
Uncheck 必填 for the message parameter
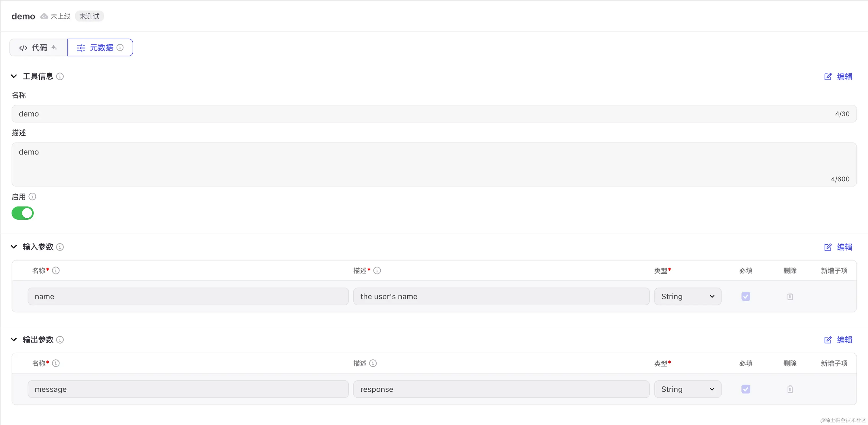tap(746, 389)
